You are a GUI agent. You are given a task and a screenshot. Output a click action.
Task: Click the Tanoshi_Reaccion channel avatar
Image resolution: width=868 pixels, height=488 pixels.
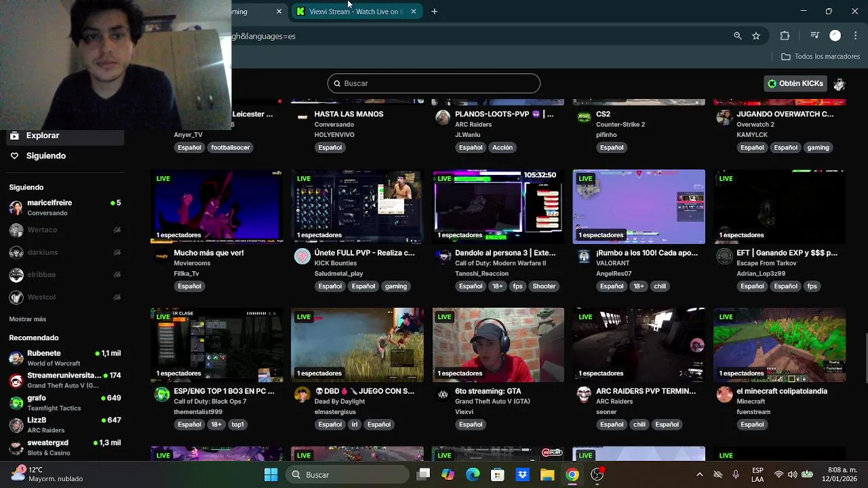[443, 256]
